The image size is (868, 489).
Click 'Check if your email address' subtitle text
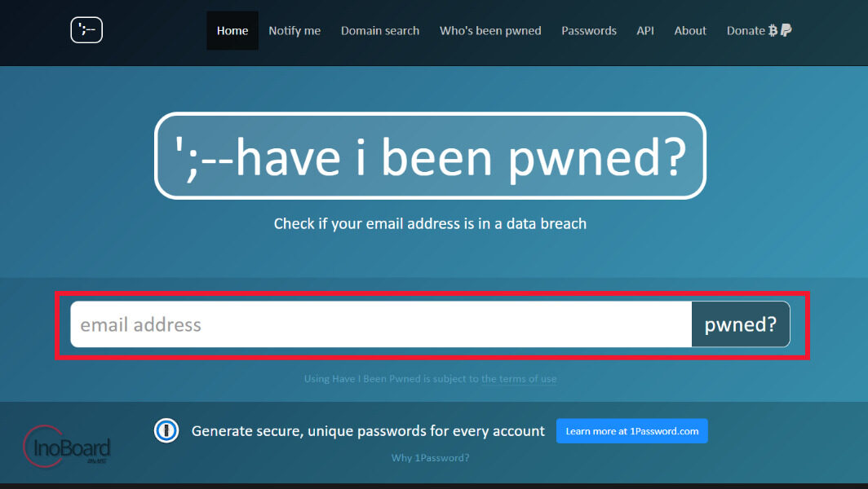click(x=430, y=223)
